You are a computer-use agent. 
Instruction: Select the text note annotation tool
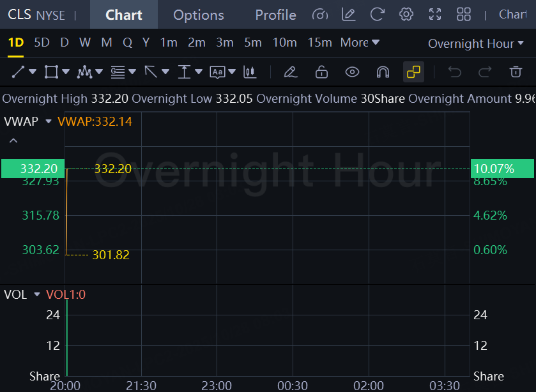click(217, 72)
